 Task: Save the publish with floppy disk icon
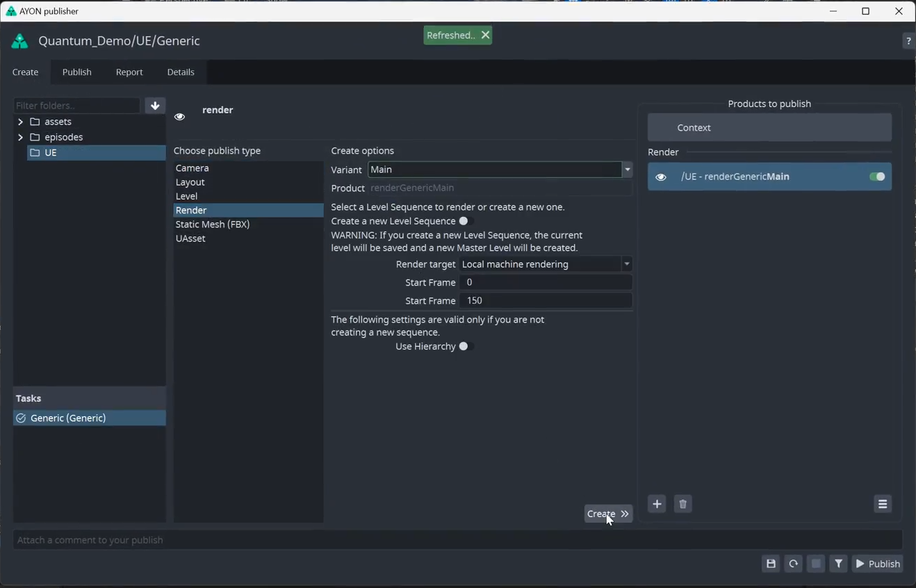tap(771, 564)
